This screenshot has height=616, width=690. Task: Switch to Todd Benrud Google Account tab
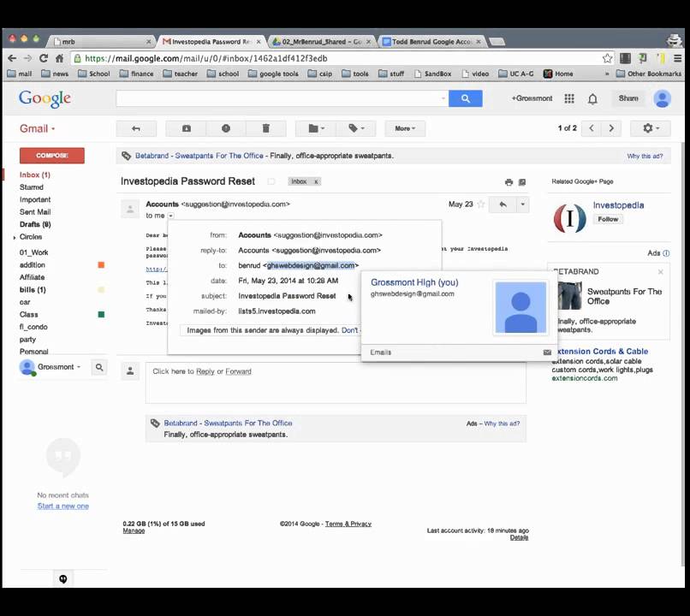tap(432, 42)
